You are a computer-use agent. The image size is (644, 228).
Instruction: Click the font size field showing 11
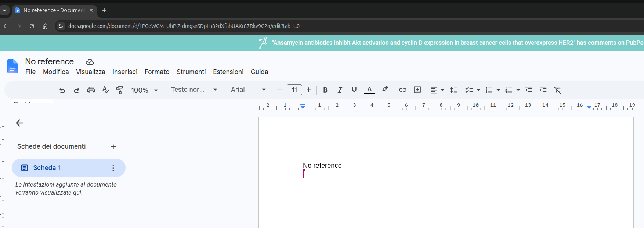(x=294, y=90)
